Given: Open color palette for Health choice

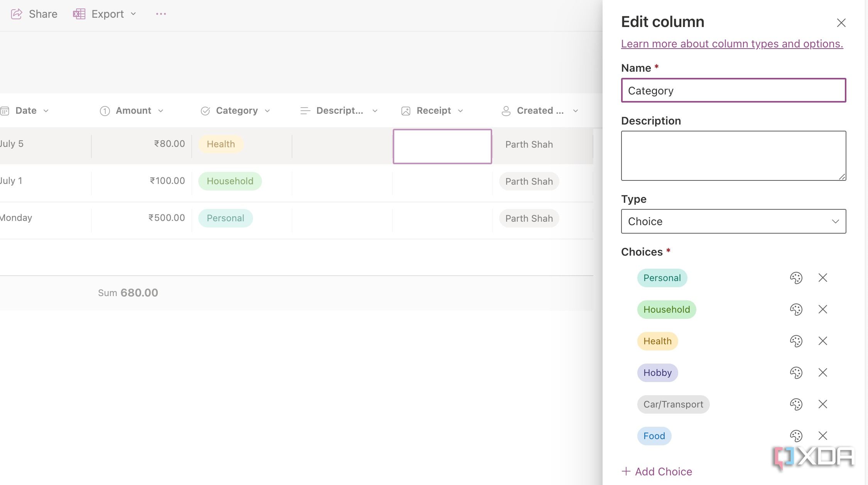Looking at the screenshot, I should coord(796,341).
